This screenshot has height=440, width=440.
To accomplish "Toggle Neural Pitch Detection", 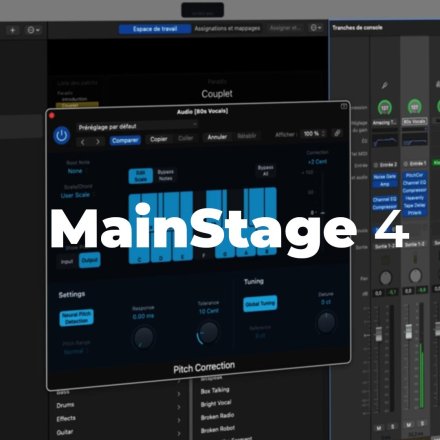I will [77, 318].
